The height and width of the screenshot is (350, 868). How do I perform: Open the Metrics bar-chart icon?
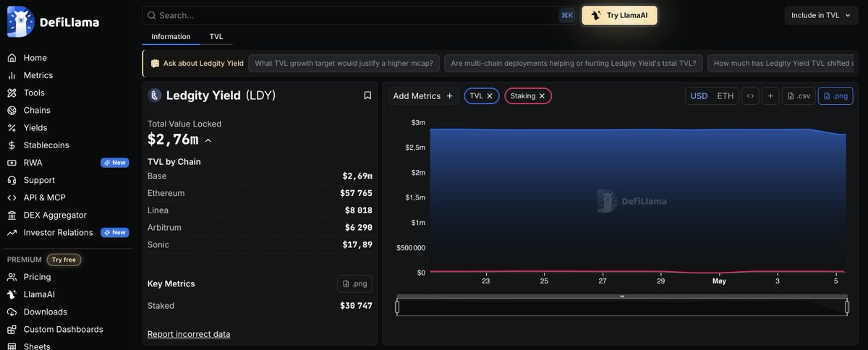[12, 75]
